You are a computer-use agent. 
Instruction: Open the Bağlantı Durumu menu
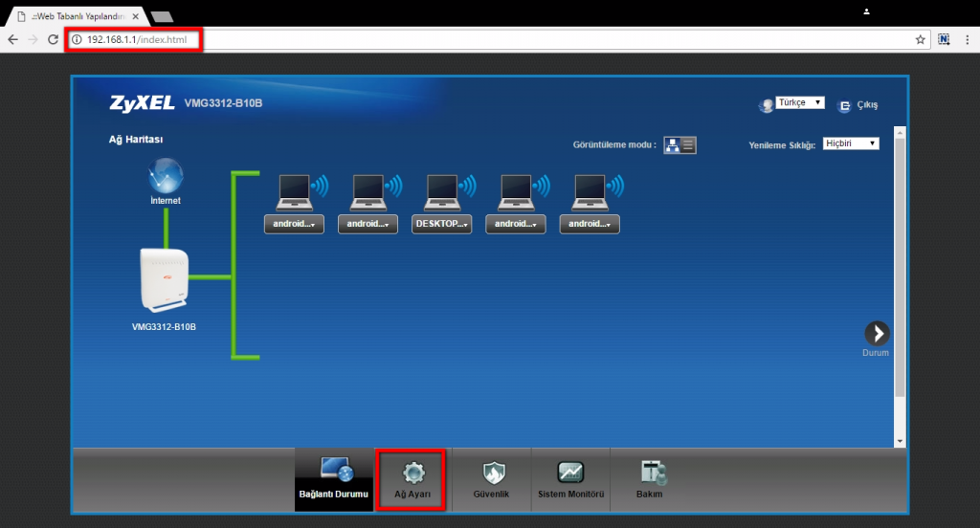coord(334,480)
